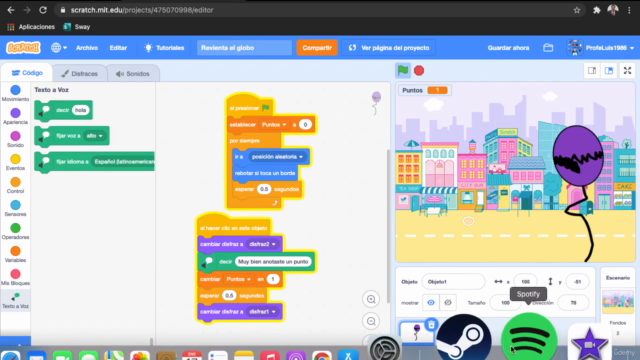Zoom out on the code workspace
This screenshot has width=640, height=360.
(x=371, y=321)
